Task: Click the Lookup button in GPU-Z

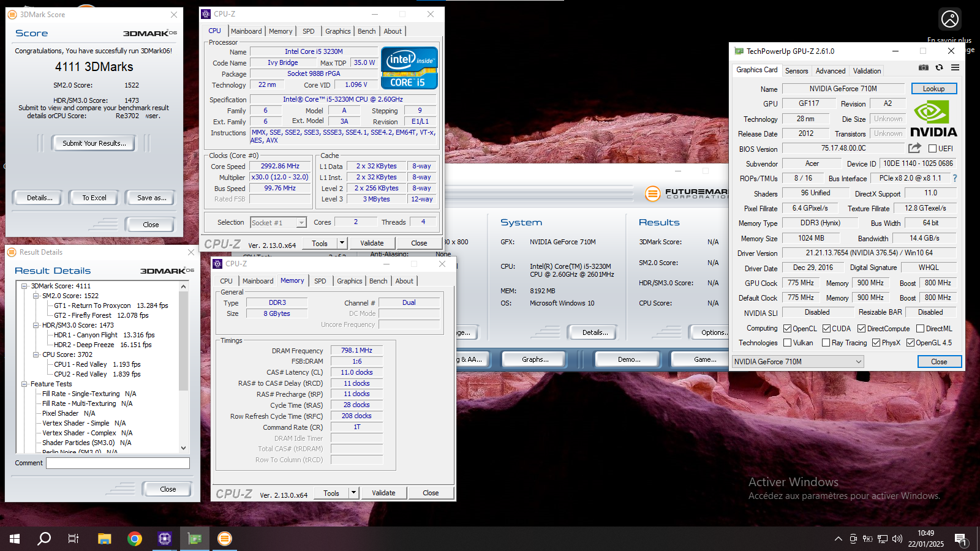Action: click(x=934, y=89)
